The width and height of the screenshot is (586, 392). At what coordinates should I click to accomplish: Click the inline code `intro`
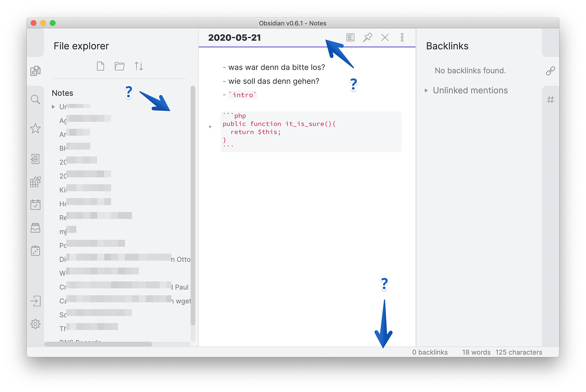click(x=243, y=95)
